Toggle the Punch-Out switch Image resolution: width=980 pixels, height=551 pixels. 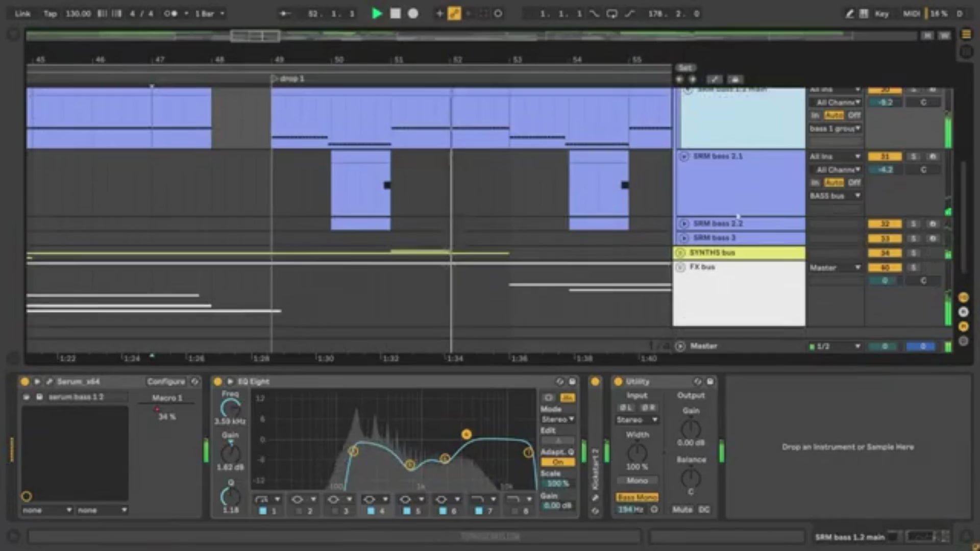pos(629,14)
